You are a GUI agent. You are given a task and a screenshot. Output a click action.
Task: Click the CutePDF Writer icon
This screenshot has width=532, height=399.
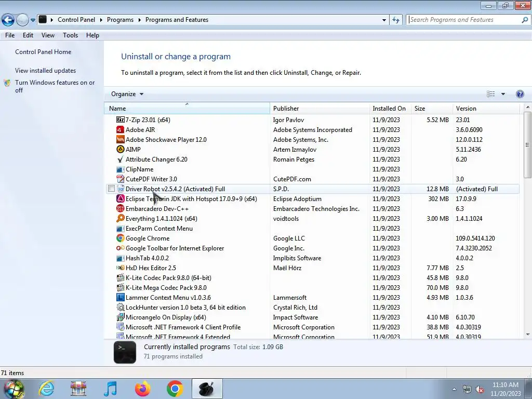point(120,179)
